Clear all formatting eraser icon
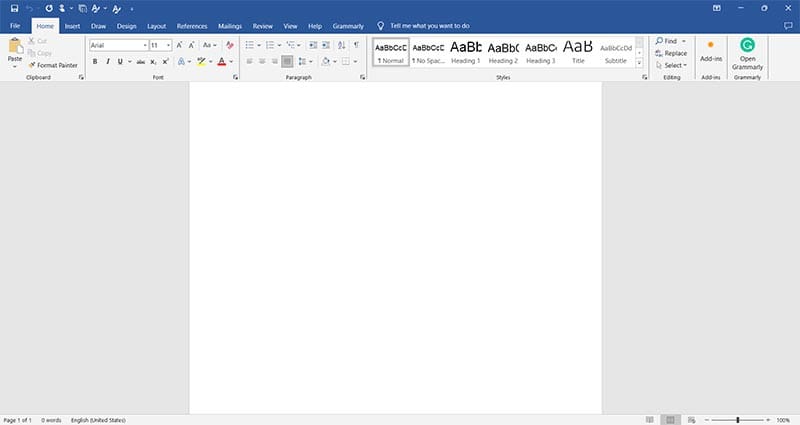Image resolution: width=800 pixels, height=425 pixels. (230, 45)
